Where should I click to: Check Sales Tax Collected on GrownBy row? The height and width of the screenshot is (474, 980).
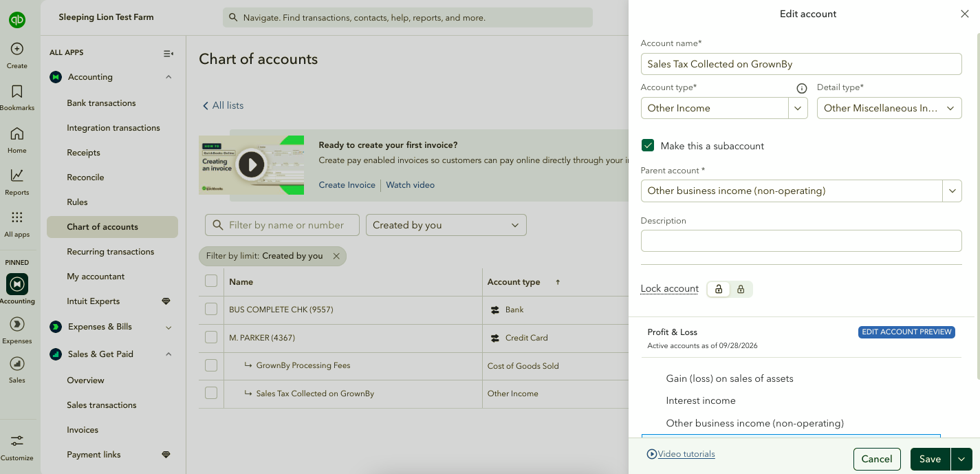pos(211,393)
